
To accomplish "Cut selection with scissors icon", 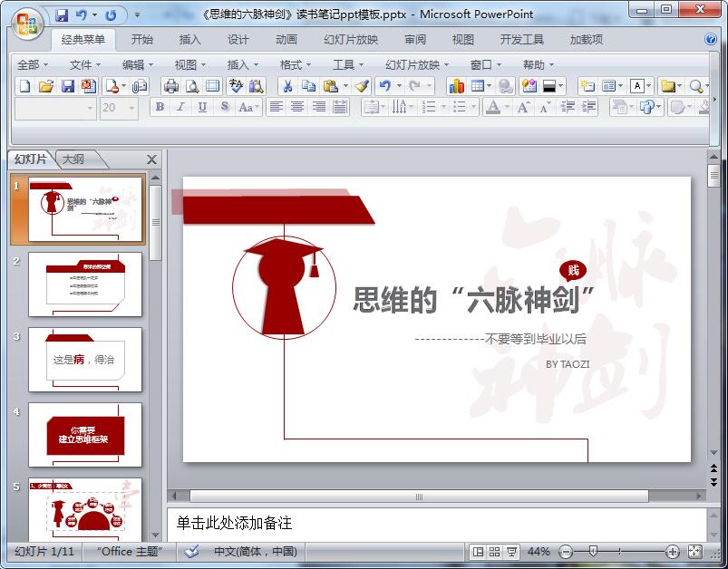I will pos(288,86).
